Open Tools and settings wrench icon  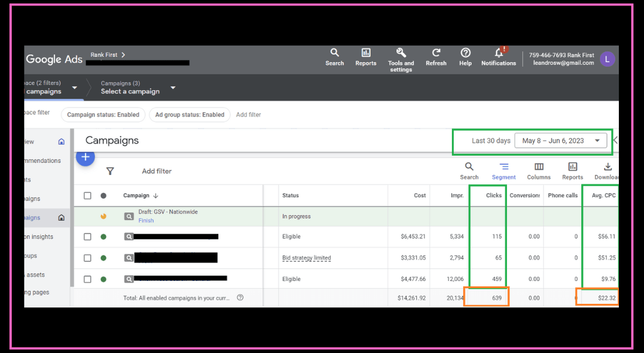point(401,53)
